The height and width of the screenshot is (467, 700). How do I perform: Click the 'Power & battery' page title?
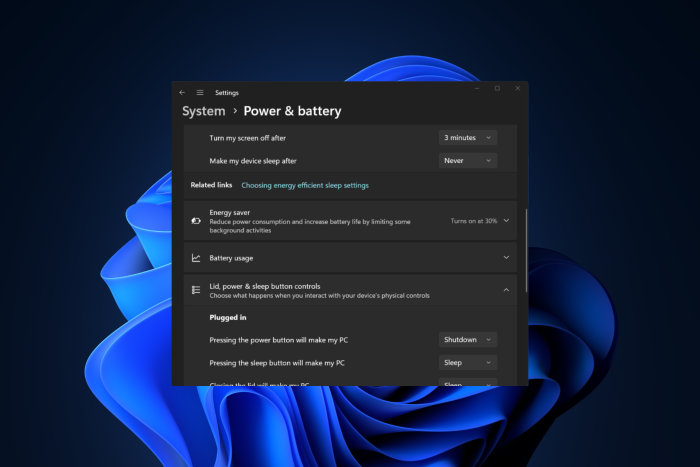pyautogui.click(x=292, y=111)
